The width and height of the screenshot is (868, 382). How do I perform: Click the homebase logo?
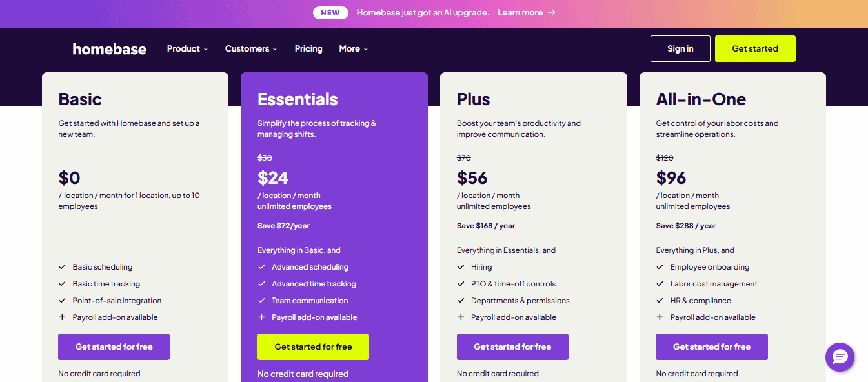[110, 49]
